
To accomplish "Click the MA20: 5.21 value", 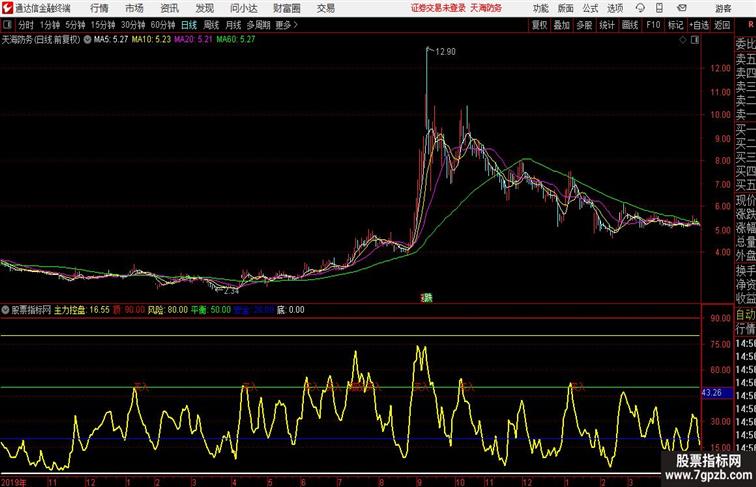I will coord(193,40).
